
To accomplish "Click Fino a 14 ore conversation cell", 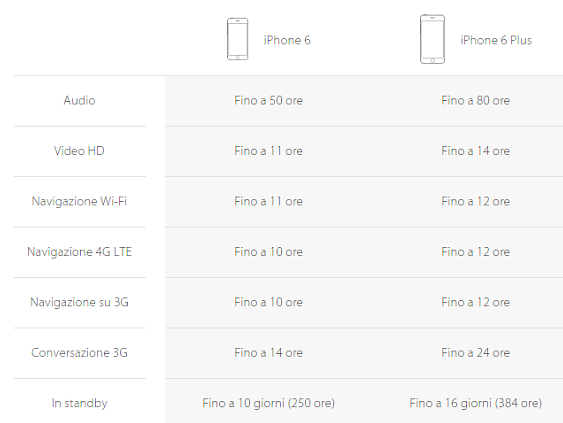I will [268, 353].
